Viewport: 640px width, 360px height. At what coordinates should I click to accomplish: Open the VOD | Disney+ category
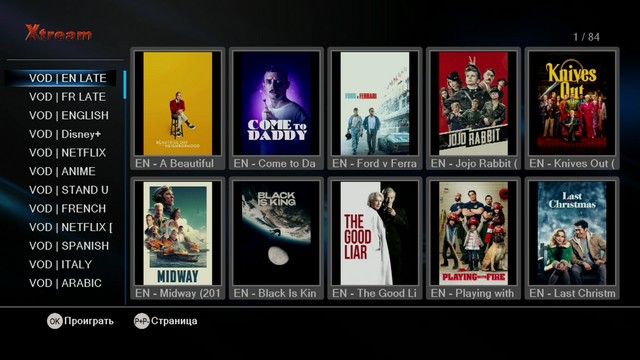coord(65,134)
